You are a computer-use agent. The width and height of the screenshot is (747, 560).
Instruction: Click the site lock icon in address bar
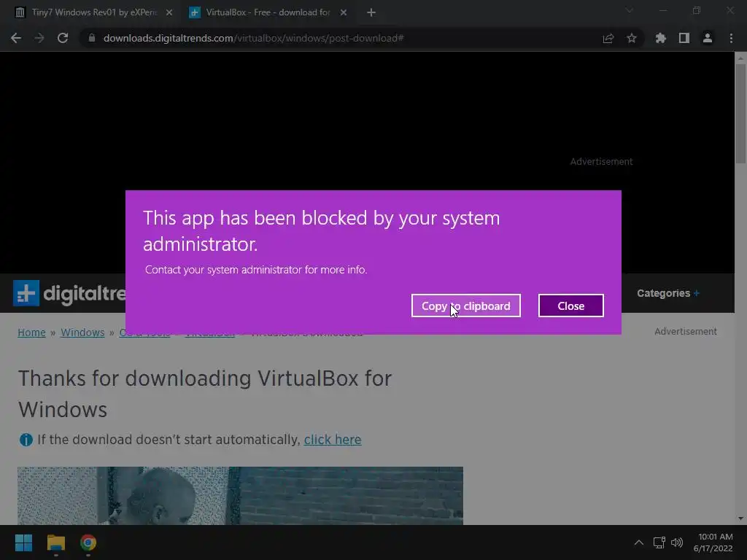pos(92,38)
